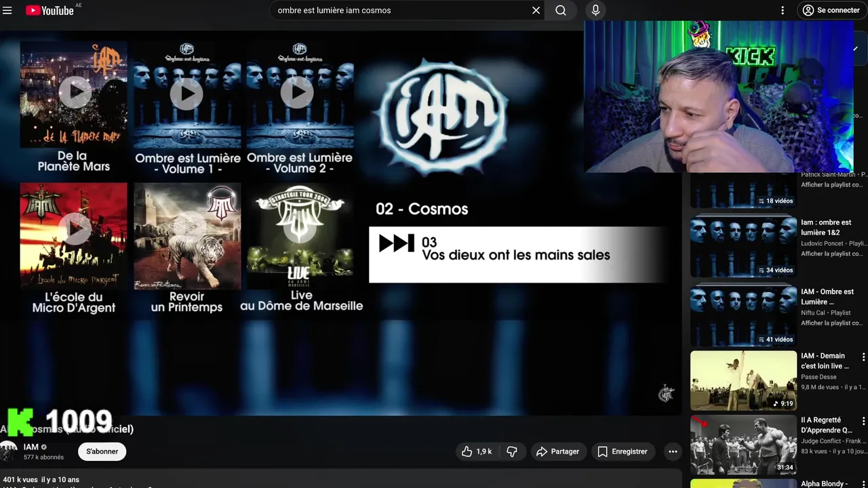
Task: Like the video with thumbs up
Action: point(477,451)
